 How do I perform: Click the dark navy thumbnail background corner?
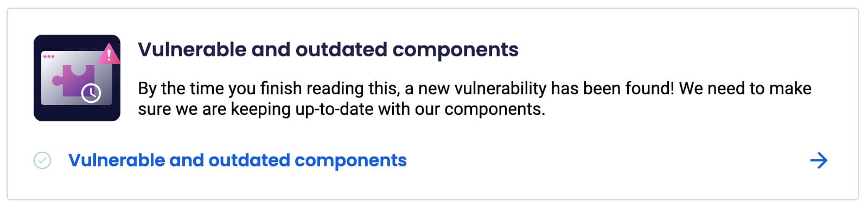(x=39, y=115)
